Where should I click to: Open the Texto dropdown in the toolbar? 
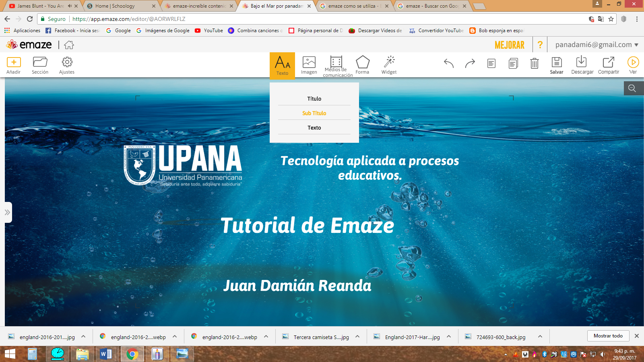(x=282, y=65)
